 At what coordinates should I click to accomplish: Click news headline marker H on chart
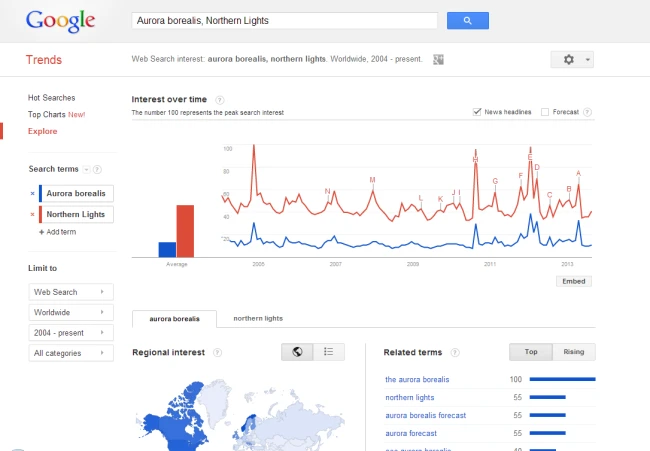pos(475,160)
